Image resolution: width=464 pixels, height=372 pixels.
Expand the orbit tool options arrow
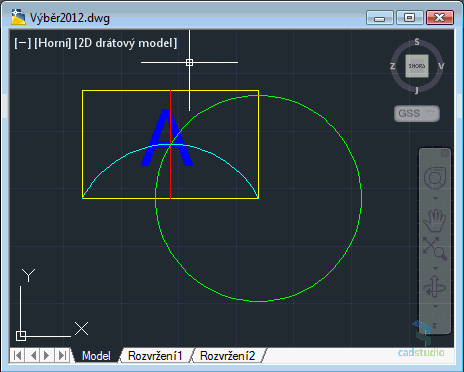(435, 306)
